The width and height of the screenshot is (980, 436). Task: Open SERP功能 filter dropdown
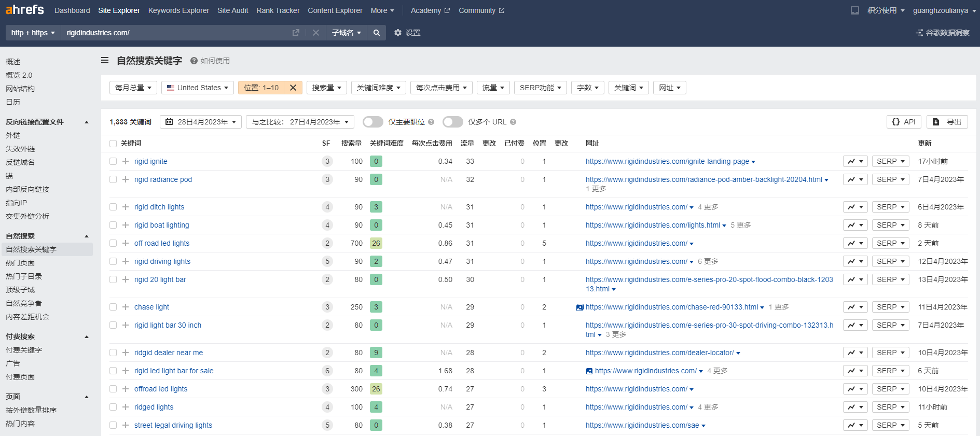point(541,88)
